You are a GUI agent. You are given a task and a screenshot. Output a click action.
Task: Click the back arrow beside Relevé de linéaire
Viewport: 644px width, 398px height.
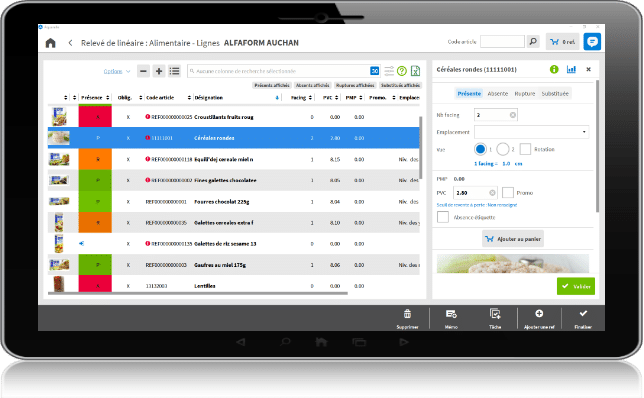coord(71,43)
